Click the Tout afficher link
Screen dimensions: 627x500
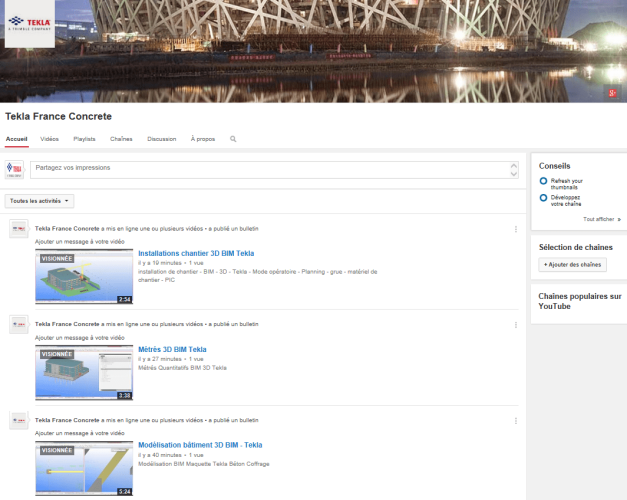click(602, 219)
